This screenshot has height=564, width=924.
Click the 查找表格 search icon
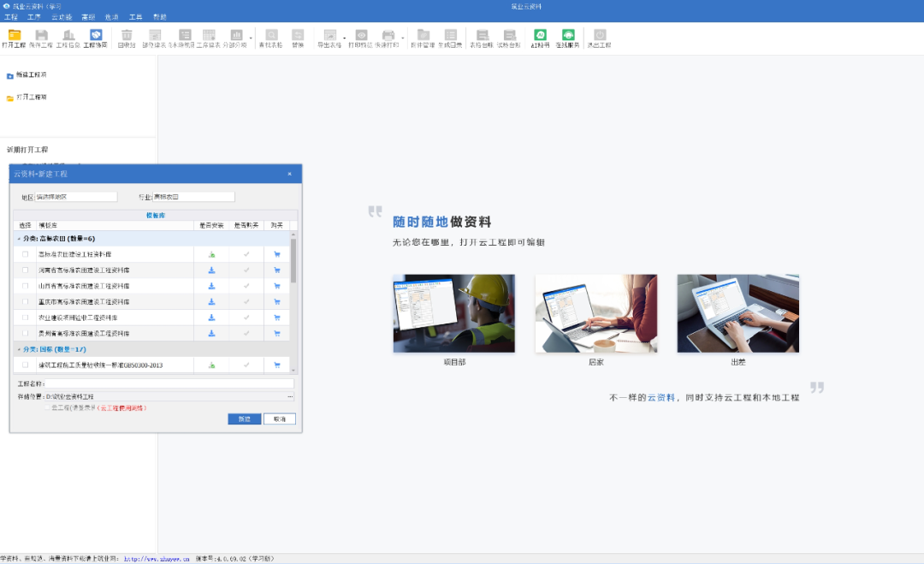[x=271, y=39]
